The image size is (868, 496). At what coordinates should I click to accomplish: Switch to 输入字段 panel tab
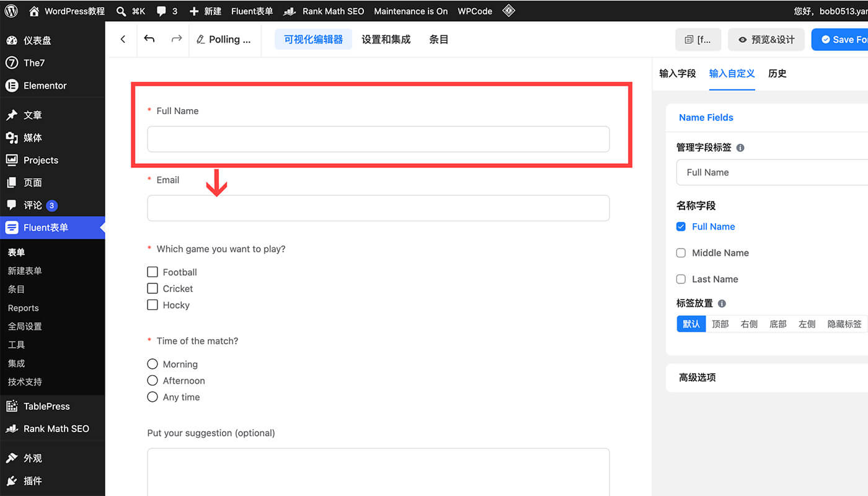(678, 73)
